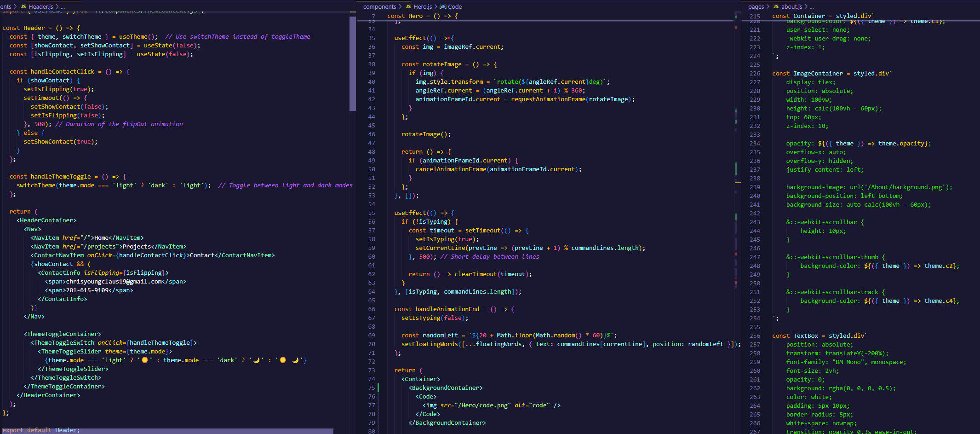Open the Code symbol breadcrumb

(x=454, y=6)
